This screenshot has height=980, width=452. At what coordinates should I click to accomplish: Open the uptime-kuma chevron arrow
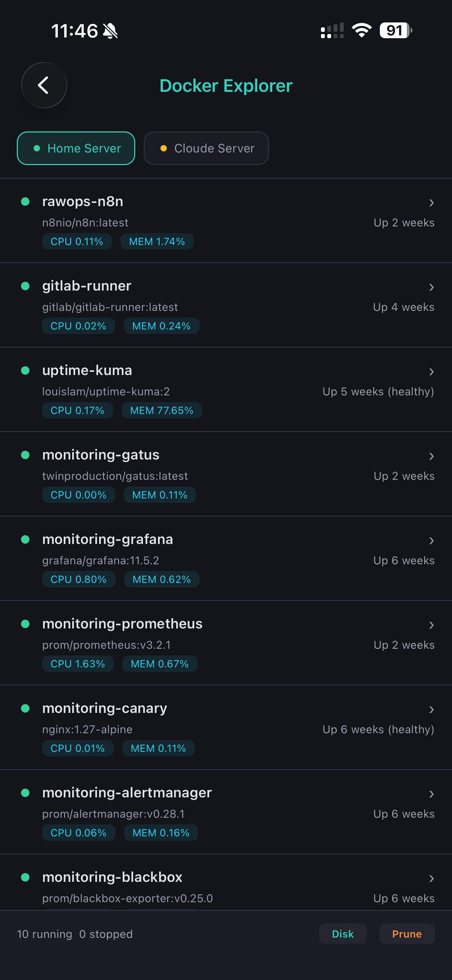tap(431, 371)
